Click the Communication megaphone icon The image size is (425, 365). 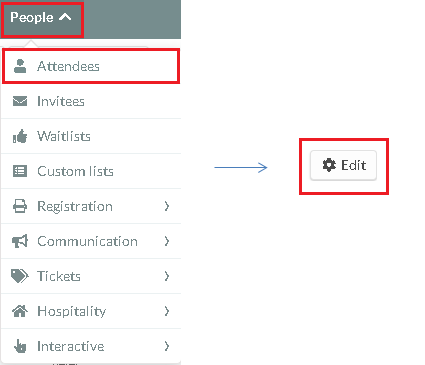tap(20, 241)
